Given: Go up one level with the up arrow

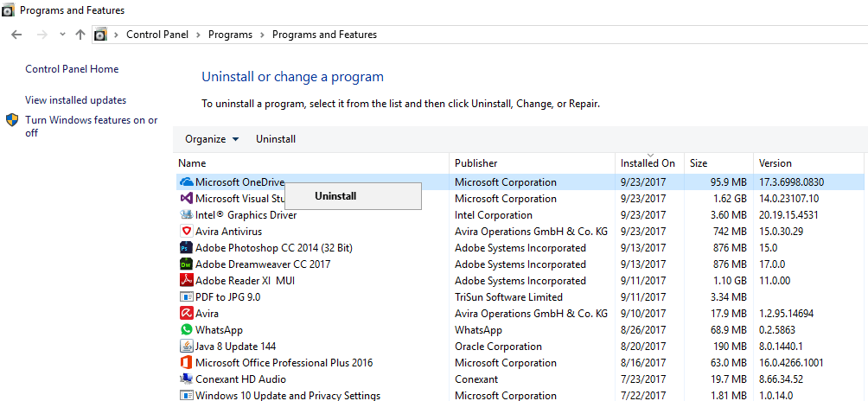Looking at the screenshot, I should click(80, 35).
